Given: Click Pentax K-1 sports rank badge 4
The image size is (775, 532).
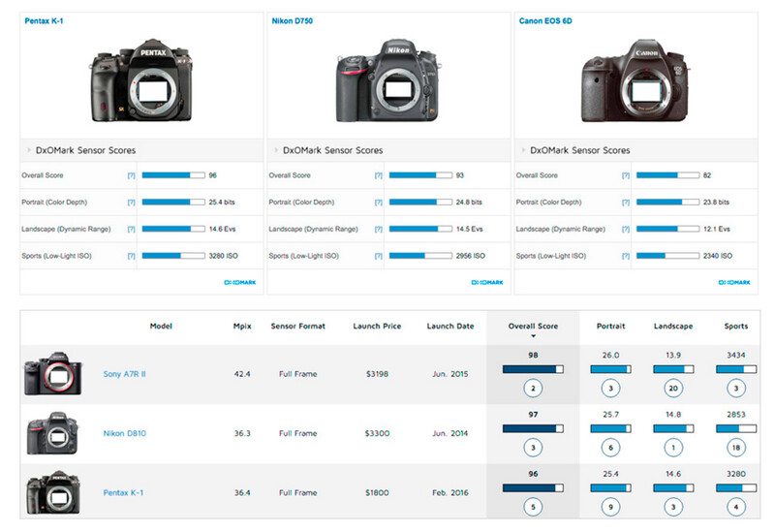Looking at the screenshot, I should (736, 507).
